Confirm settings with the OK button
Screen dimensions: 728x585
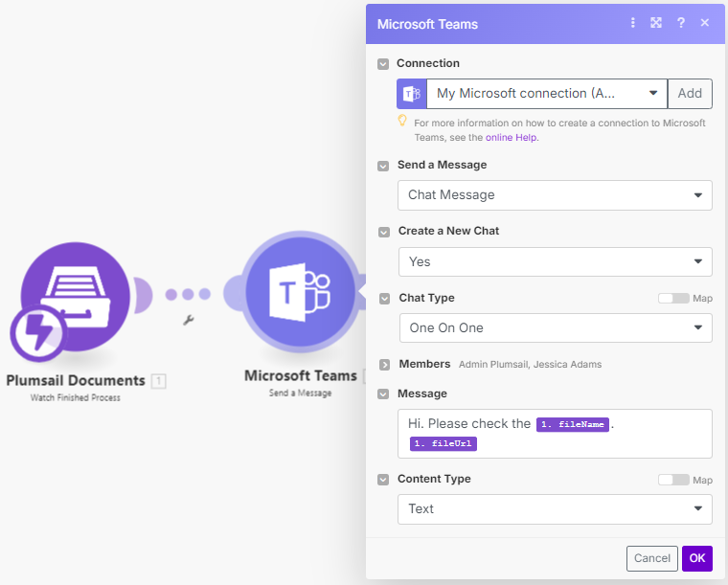(697, 558)
